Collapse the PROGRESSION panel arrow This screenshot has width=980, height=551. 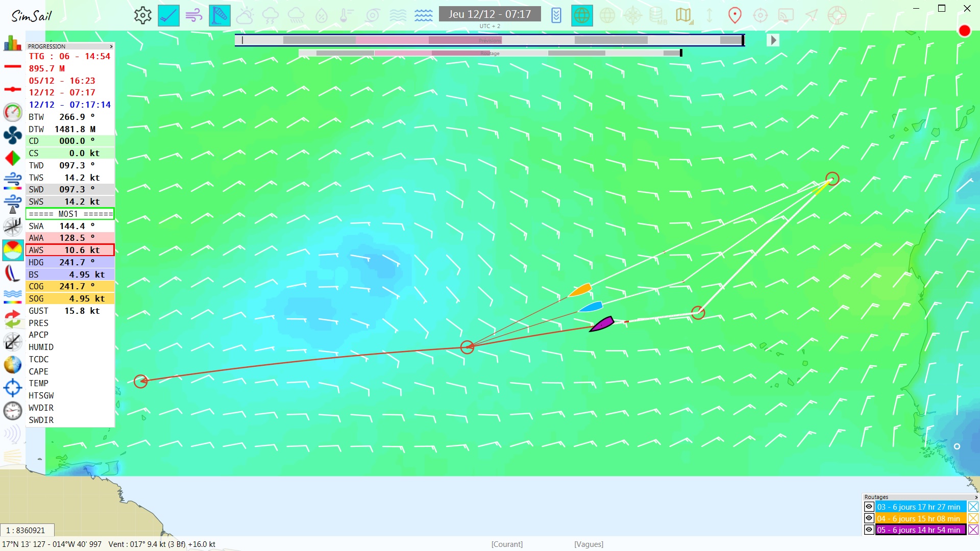click(111, 46)
